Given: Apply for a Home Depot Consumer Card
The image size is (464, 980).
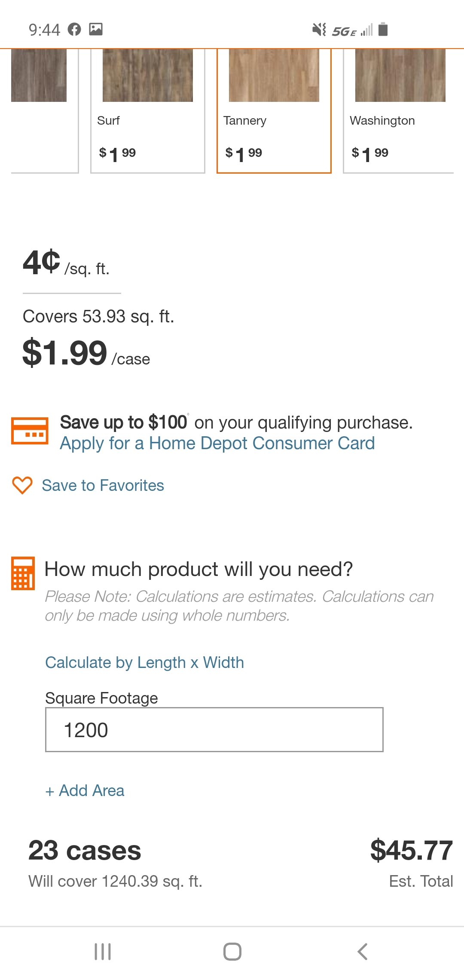Looking at the screenshot, I should (x=217, y=443).
